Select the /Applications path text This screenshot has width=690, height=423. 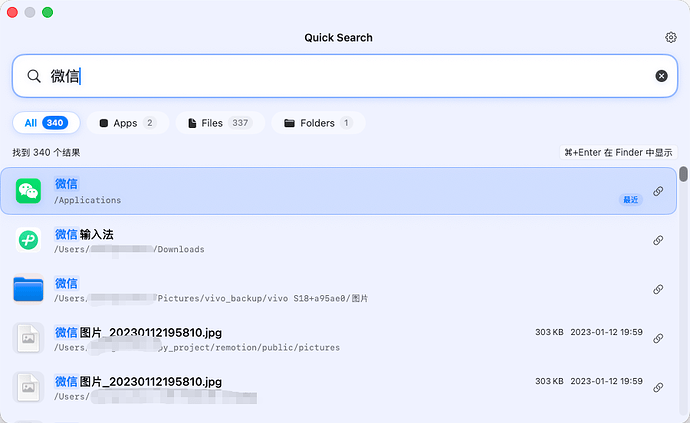pyautogui.click(x=88, y=200)
